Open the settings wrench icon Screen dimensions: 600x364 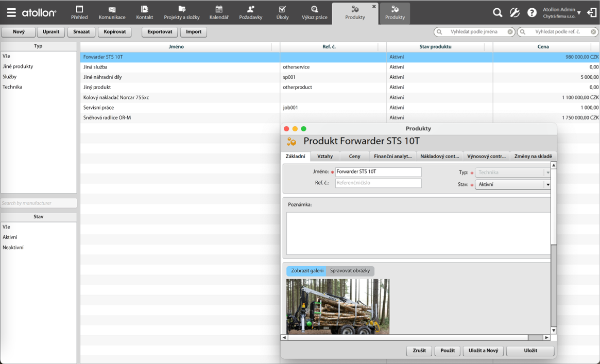click(515, 12)
